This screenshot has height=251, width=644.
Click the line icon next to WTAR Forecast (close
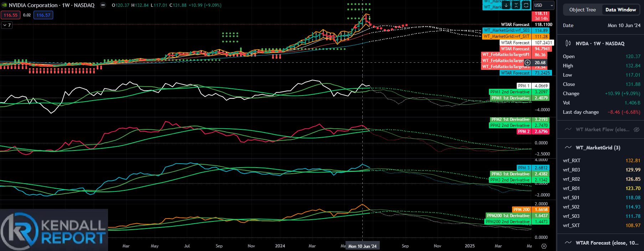[568, 243]
